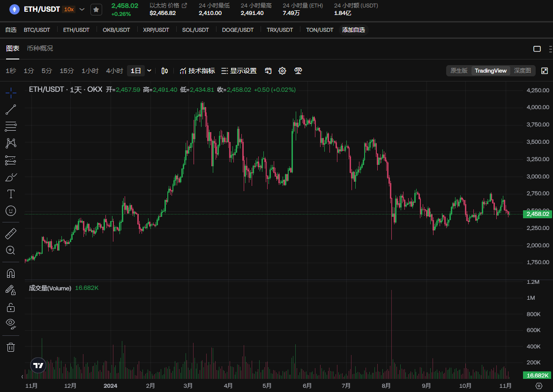Image resolution: width=553 pixels, height=392 pixels.
Task: Switch to 币种概况 tab
Action: pos(40,48)
